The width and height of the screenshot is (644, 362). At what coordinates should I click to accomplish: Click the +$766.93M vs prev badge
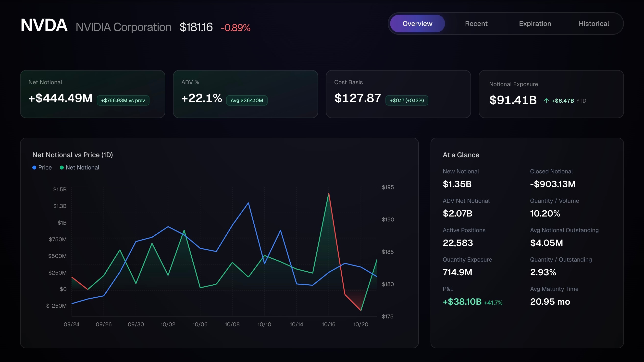[x=123, y=100]
